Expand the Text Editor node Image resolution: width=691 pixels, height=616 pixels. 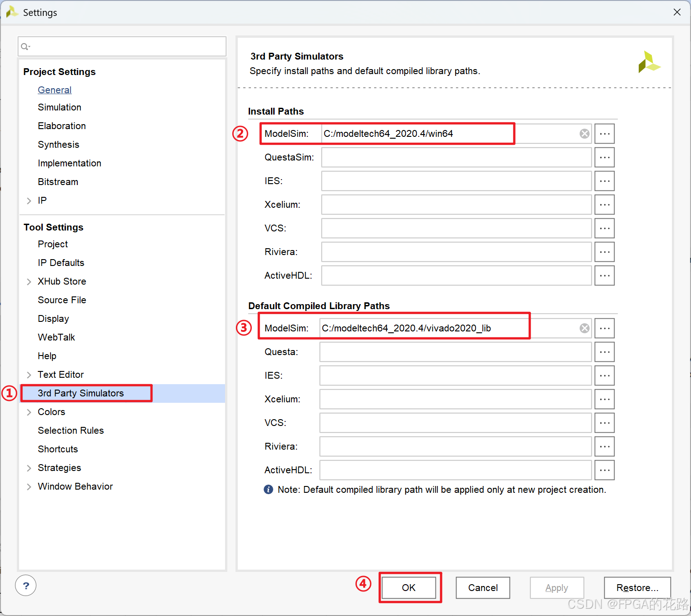29,375
